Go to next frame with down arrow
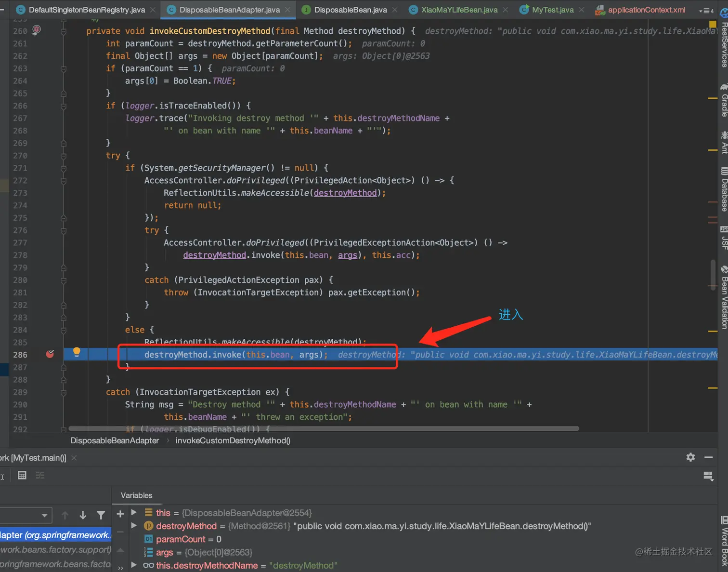 point(83,516)
